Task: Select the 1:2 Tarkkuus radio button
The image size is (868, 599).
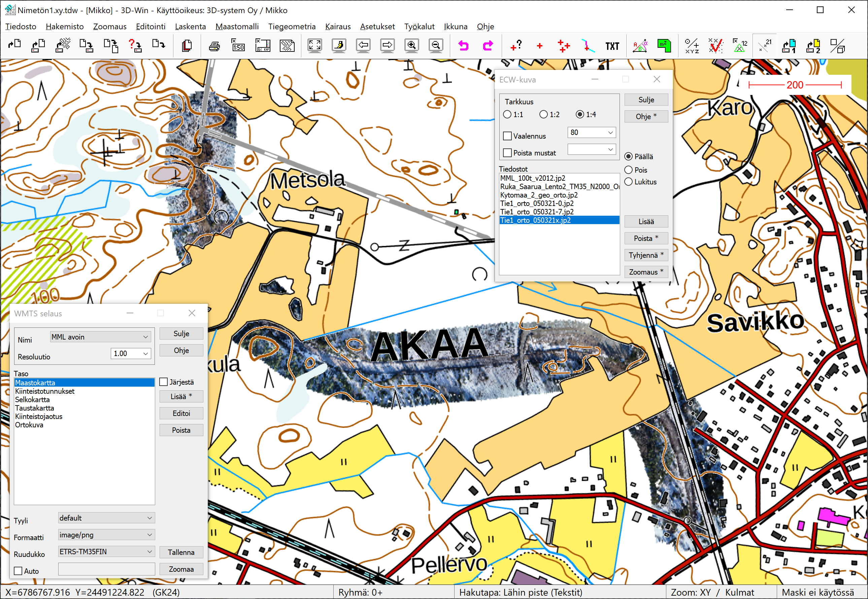Action: (x=543, y=114)
